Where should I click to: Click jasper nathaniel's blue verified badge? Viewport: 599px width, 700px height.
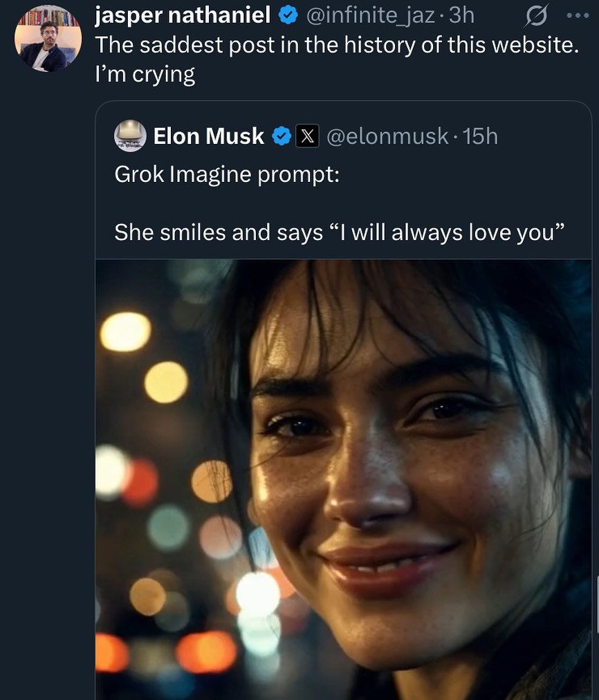[x=288, y=13]
